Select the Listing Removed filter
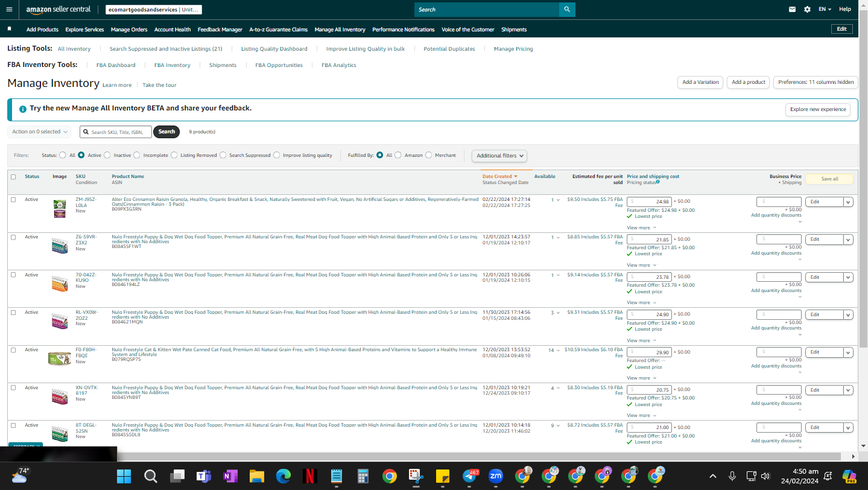Image resolution: width=868 pixels, height=490 pixels. pyautogui.click(x=174, y=155)
